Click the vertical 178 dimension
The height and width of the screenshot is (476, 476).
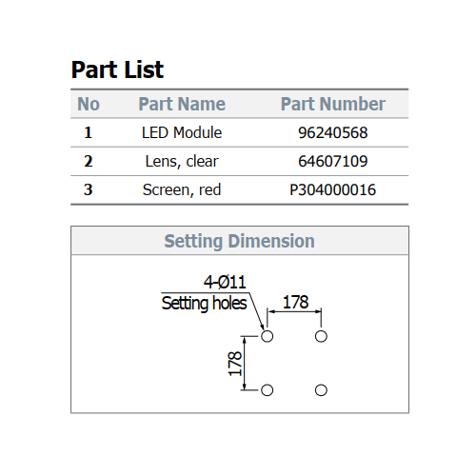(235, 364)
